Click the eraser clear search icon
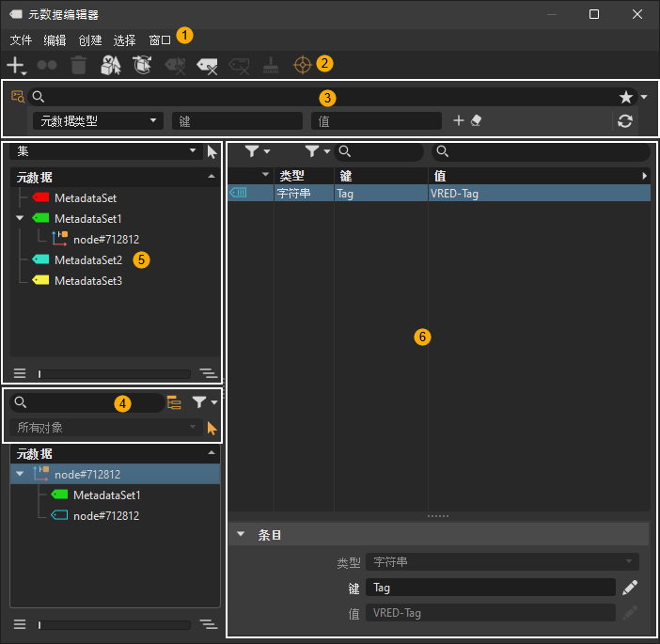Image resolution: width=660 pixels, height=644 pixels. point(476,120)
